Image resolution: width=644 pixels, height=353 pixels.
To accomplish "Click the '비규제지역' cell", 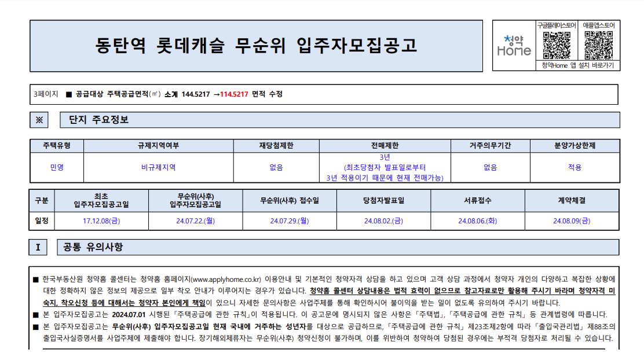I will pos(159,167).
